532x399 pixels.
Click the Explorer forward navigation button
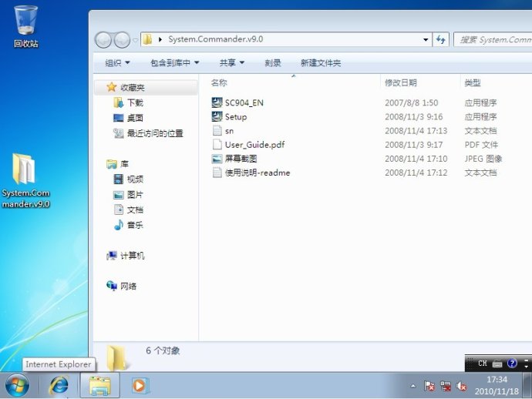click(x=122, y=40)
